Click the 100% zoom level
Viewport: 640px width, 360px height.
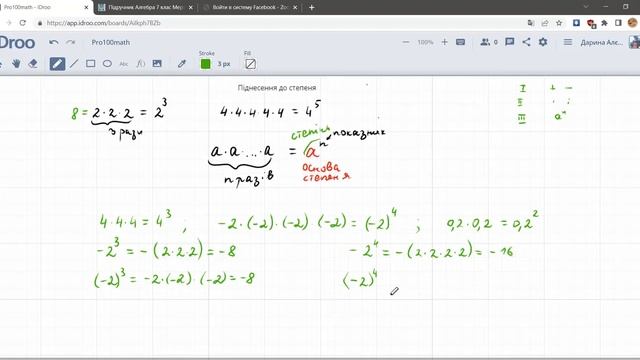[x=425, y=42]
